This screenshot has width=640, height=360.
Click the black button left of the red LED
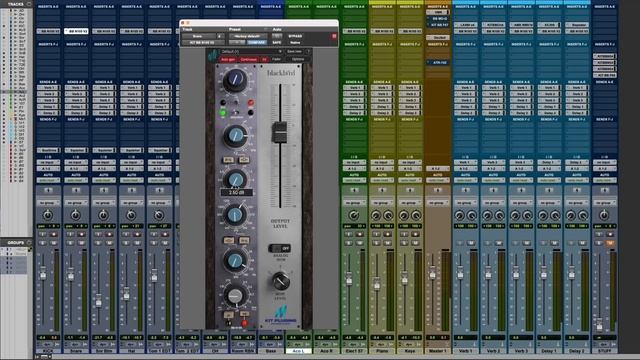pyautogui.click(x=223, y=103)
